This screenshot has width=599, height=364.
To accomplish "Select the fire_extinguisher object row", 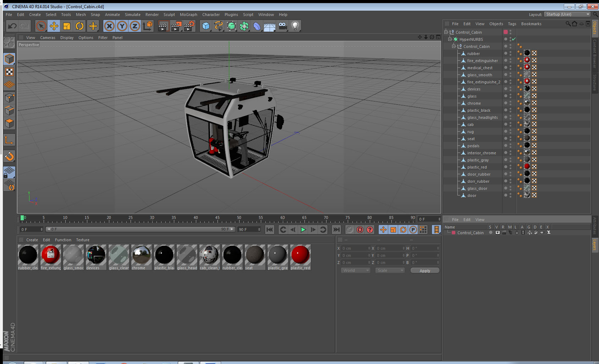I will [482, 61].
